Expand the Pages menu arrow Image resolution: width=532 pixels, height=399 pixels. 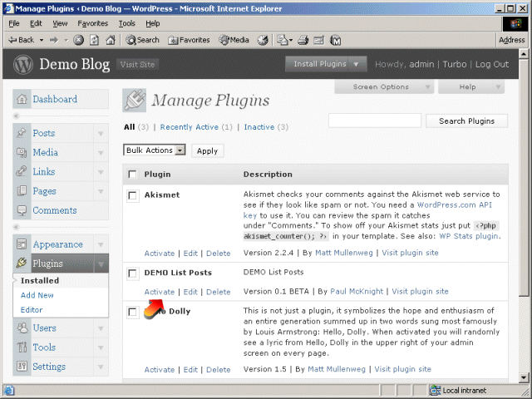pyautogui.click(x=101, y=191)
